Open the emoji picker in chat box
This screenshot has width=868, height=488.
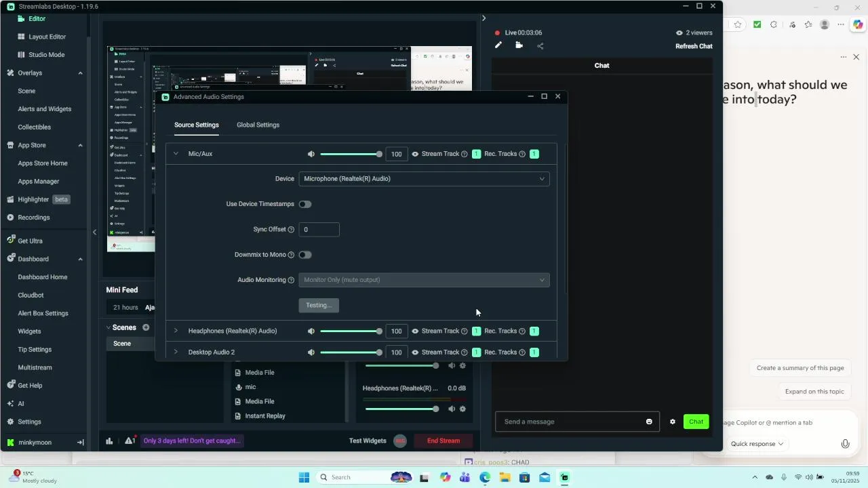coord(649,422)
